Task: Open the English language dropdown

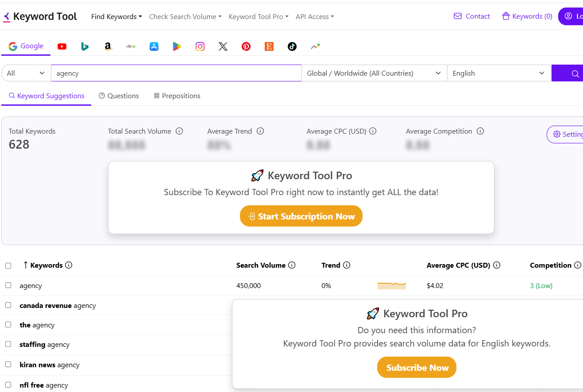Action: 499,73
